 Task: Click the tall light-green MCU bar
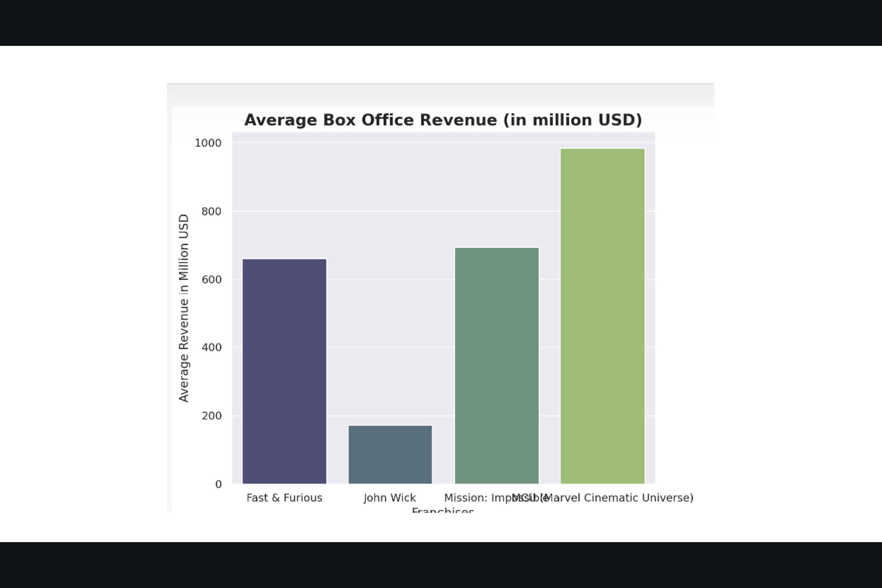[x=602, y=316]
